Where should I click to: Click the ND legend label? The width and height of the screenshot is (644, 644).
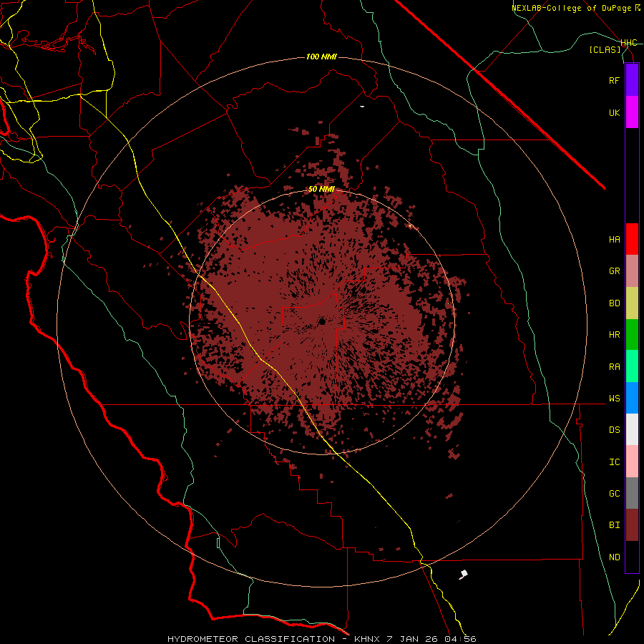click(614, 557)
